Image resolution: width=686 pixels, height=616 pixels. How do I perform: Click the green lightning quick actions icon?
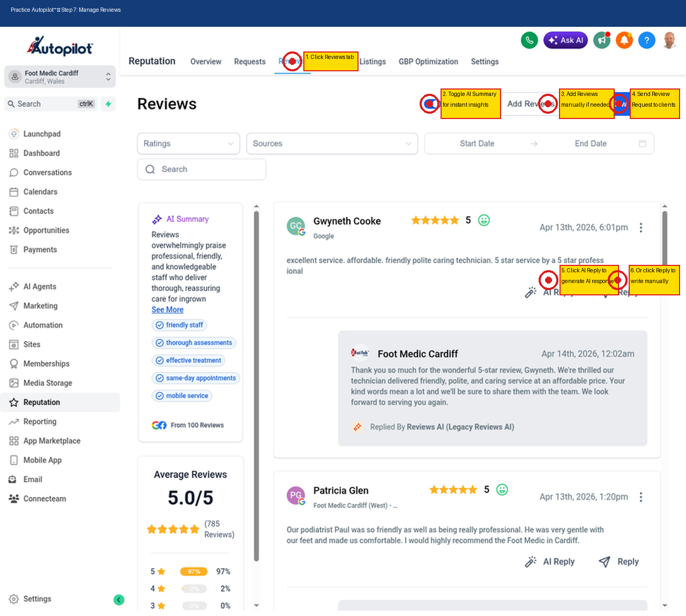pyautogui.click(x=108, y=104)
